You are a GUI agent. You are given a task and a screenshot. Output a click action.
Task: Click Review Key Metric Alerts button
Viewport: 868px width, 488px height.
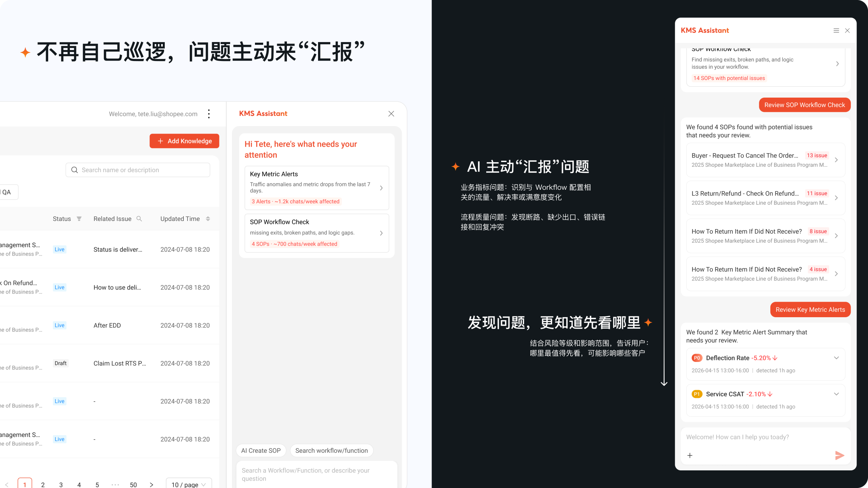(810, 310)
